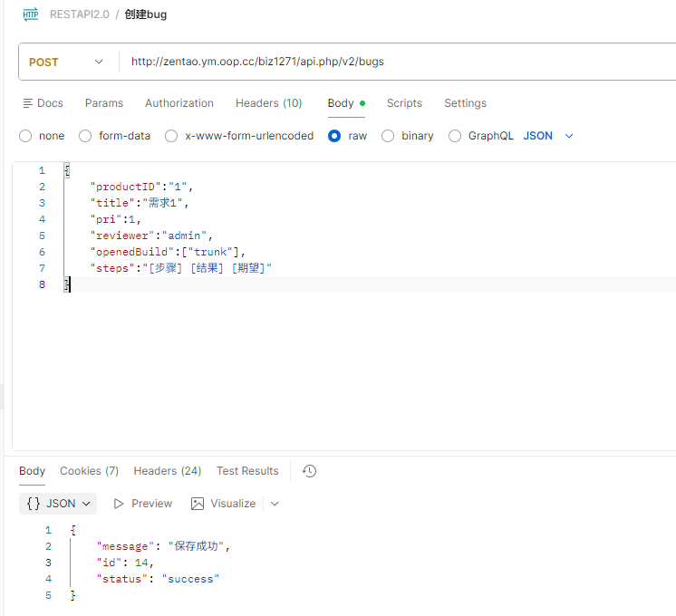
Task: Click the 创建bug request name
Action: tap(146, 14)
